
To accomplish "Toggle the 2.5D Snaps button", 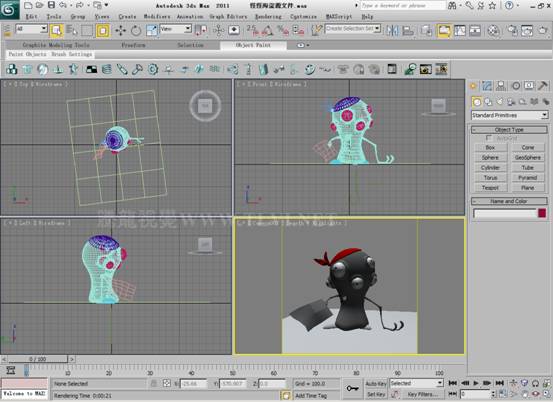I will pyautogui.click(x=252, y=31).
